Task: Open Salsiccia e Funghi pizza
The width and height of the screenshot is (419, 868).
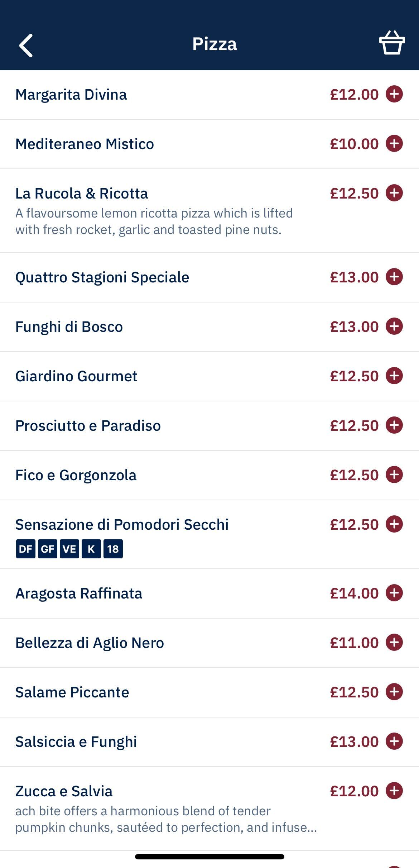Action: [x=76, y=742]
